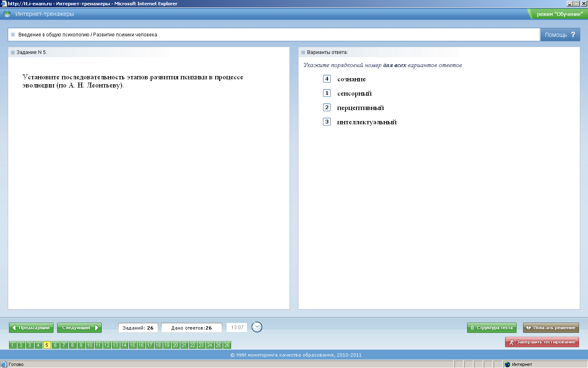The height and width of the screenshot is (368, 588).
Task: Click the Интернет zone indicator in status bar
Action: (x=522, y=364)
